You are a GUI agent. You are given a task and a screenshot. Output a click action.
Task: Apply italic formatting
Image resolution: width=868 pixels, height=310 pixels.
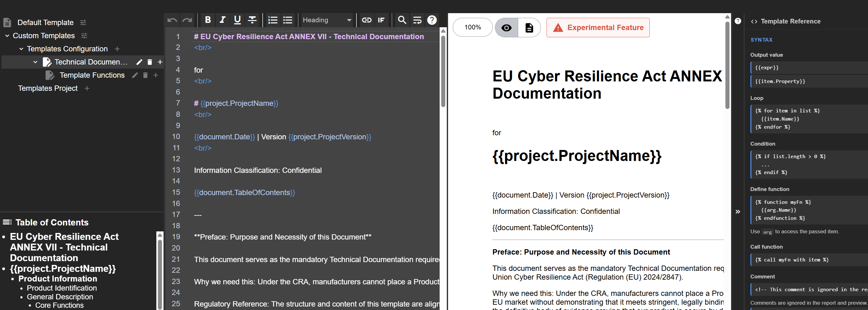coord(222,20)
